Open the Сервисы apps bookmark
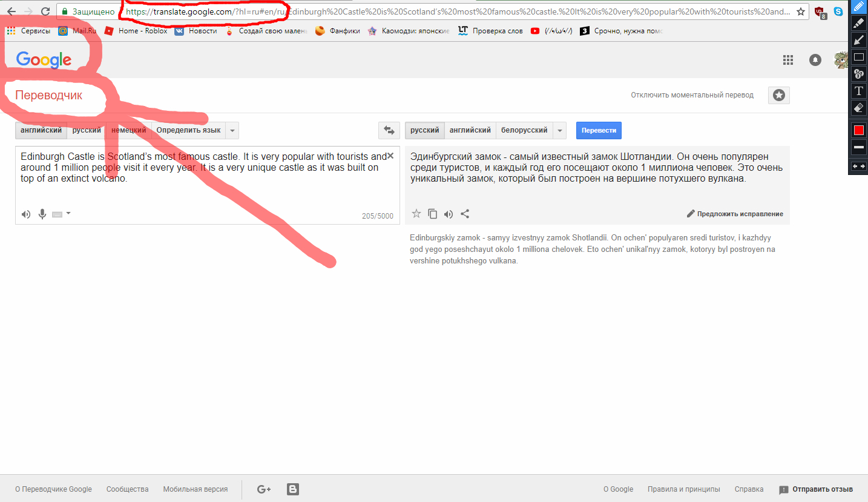The width and height of the screenshot is (868, 502). pyautogui.click(x=28, y=31)
